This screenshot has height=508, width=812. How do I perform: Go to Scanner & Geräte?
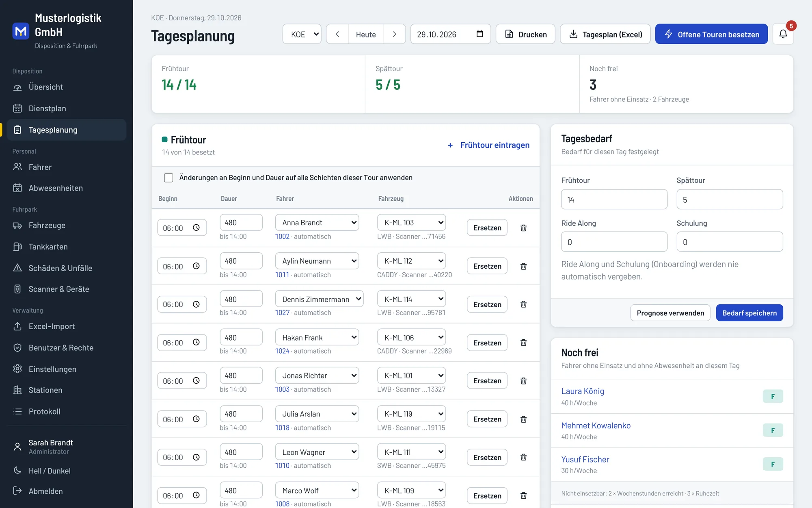click(x=67, y=289)
